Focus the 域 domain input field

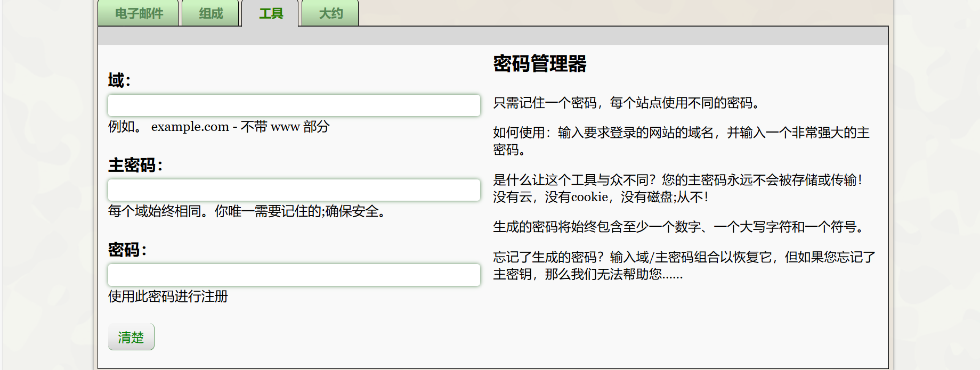pyautogui.click(x=294, y=105)
